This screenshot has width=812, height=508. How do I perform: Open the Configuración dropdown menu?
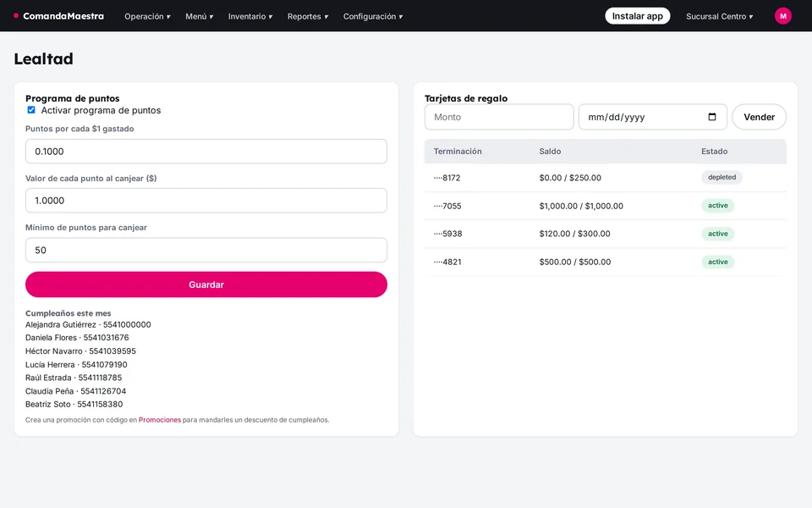[373, 16]
